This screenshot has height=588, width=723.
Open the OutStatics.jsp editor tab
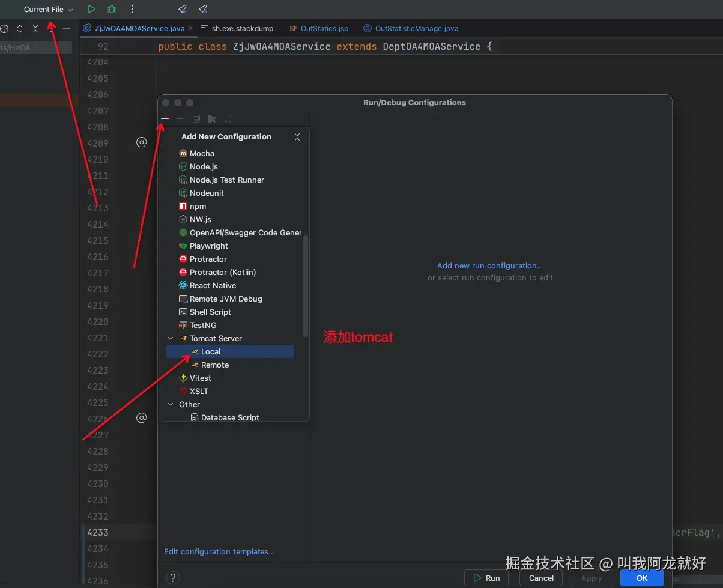[x=319, y=28]
